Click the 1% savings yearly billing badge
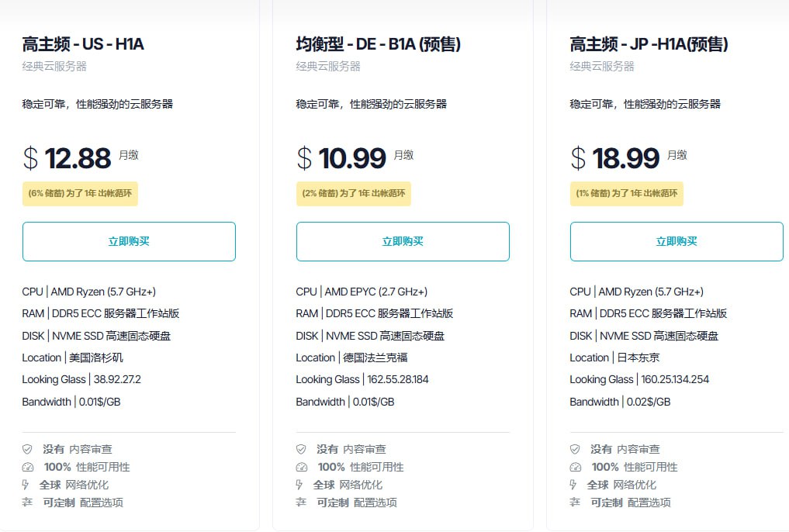 click(x=627, y=193)
